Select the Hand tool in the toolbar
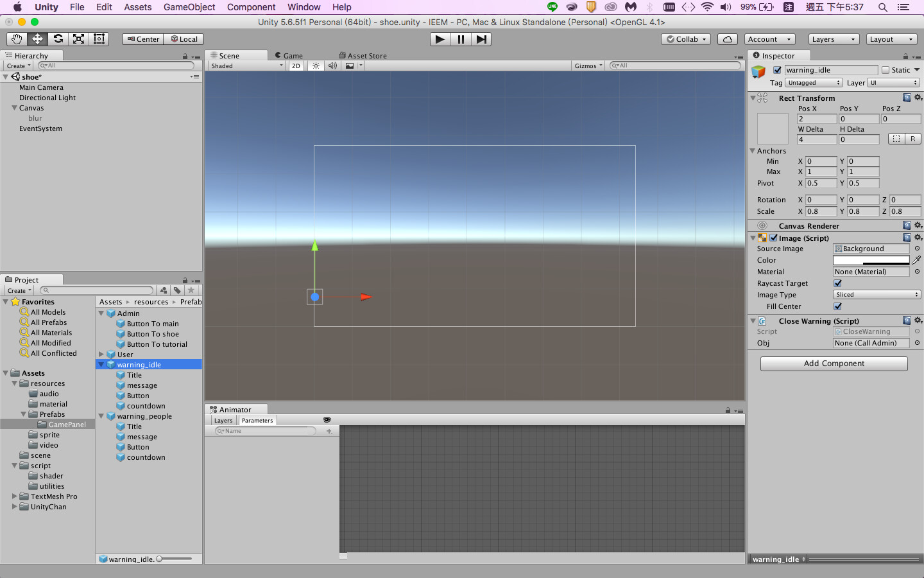 pyautogui.click(x=17, y=39)
